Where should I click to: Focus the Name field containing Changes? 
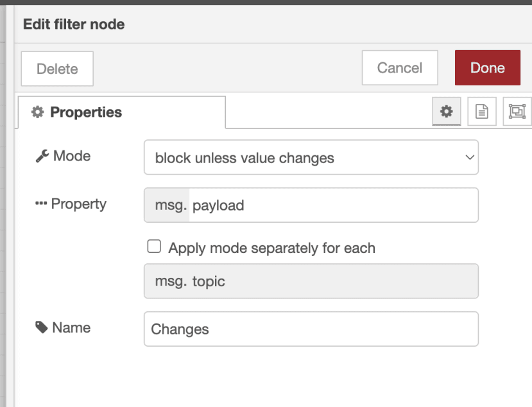click(x=311, y=329)
